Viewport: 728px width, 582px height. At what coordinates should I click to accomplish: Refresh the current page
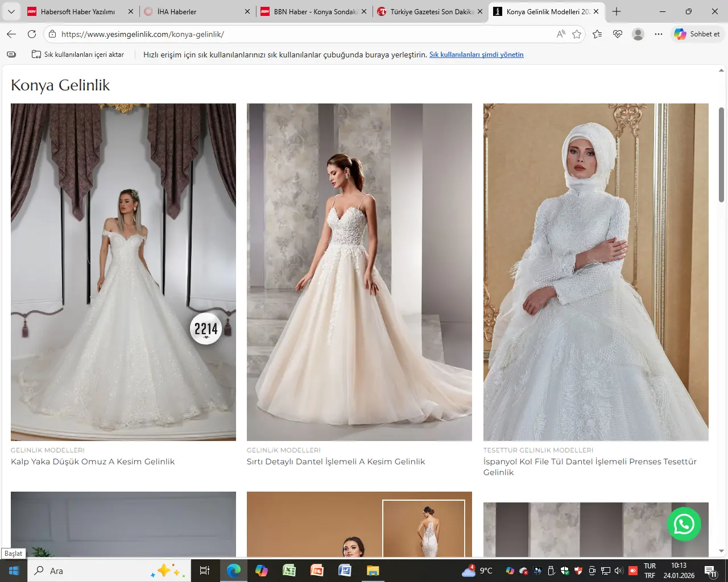pos(32,34)
